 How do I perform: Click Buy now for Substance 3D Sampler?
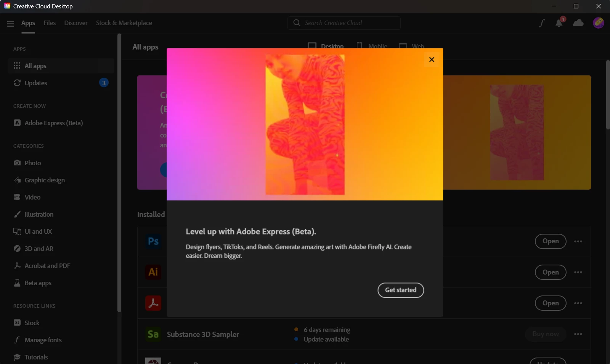[x=546, y=334]
